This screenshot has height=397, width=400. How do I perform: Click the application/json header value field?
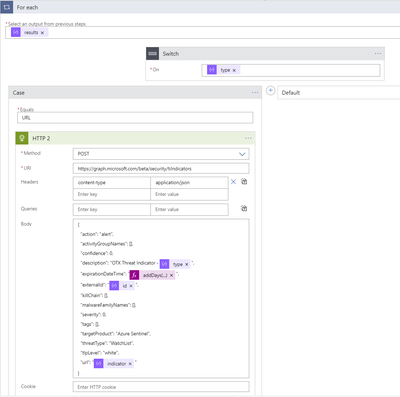(x=189, y=183)
